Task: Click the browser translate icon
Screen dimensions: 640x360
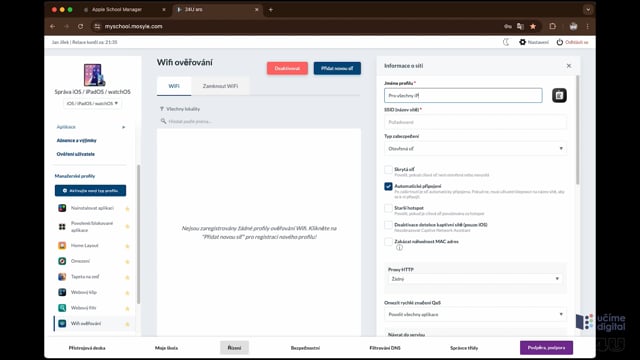Action: (520, 26)
